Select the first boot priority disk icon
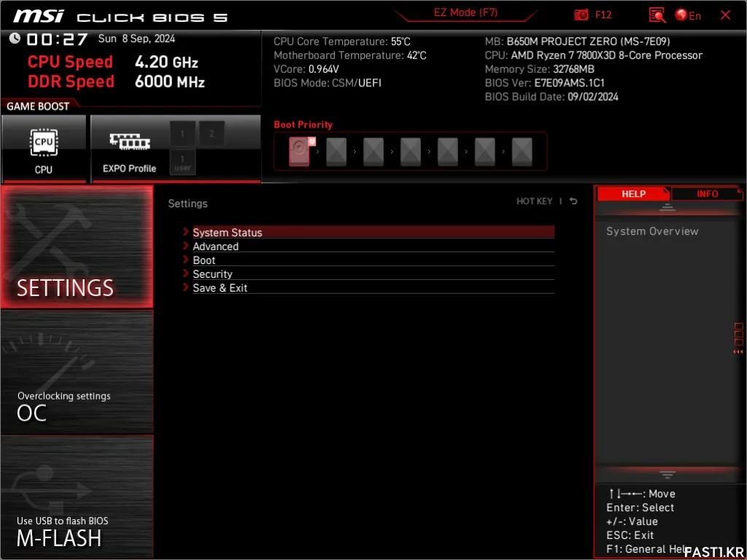The height and width of the screenshot is (560, 747). [x=300, y=152]
